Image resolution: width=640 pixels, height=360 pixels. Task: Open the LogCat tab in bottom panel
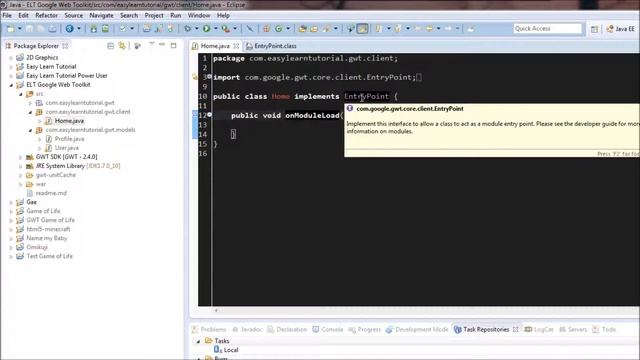pos(543,329)
